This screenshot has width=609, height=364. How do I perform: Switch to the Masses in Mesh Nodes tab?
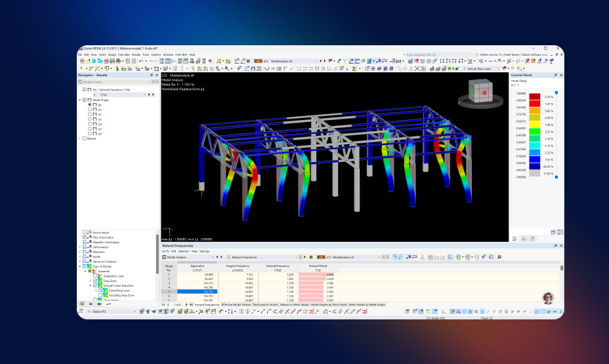click(295, 304)
